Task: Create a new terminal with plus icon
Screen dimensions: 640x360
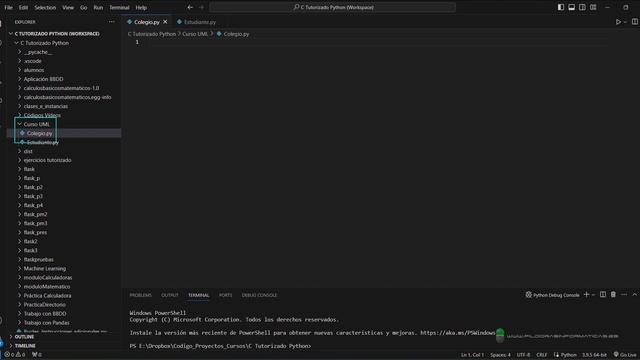Action: tap(587, 295)
